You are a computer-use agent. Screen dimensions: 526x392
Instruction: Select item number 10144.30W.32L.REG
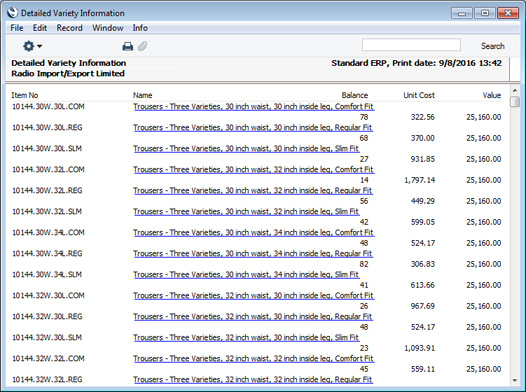(x=47, y=190)
